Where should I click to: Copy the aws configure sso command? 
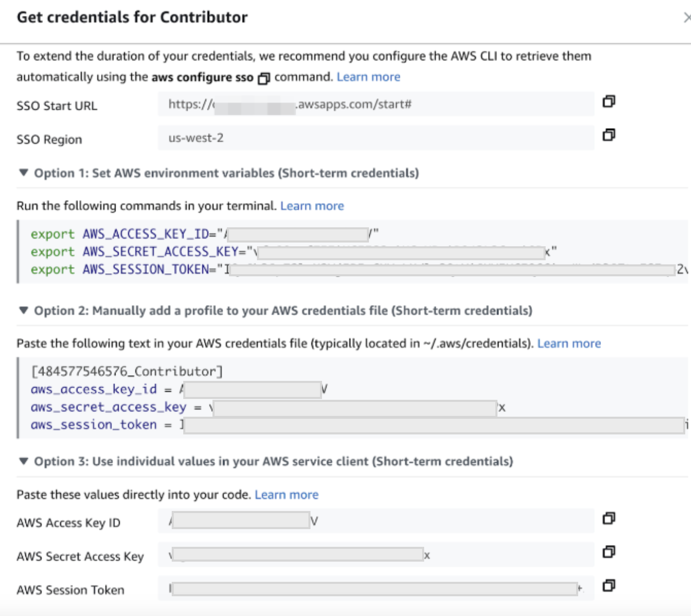click(264, 78)
